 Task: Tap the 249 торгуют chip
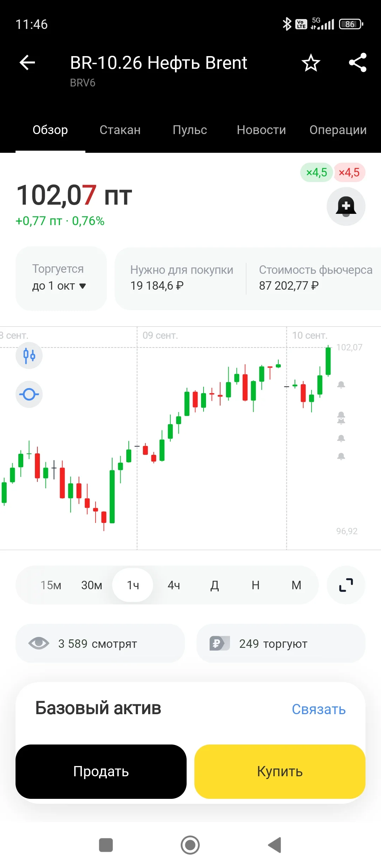(281, 643)
